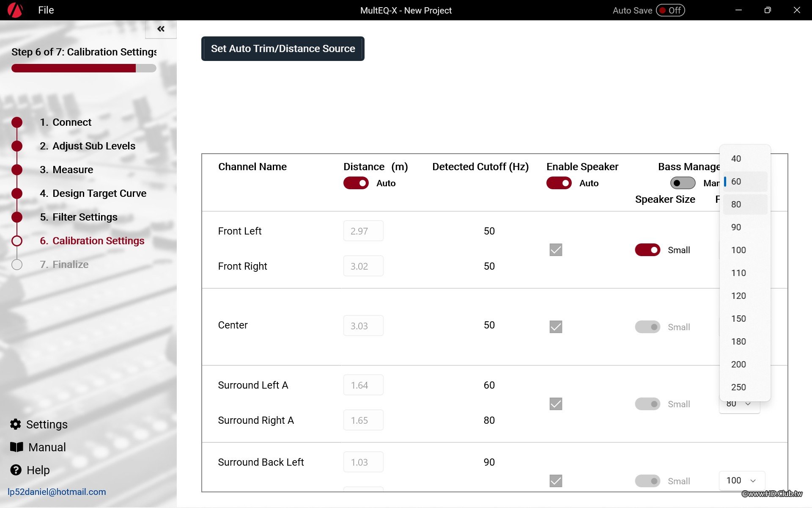Screen dimensions: 812x508
Task: Go to step 7. Finalize
Action: point(64,265)
